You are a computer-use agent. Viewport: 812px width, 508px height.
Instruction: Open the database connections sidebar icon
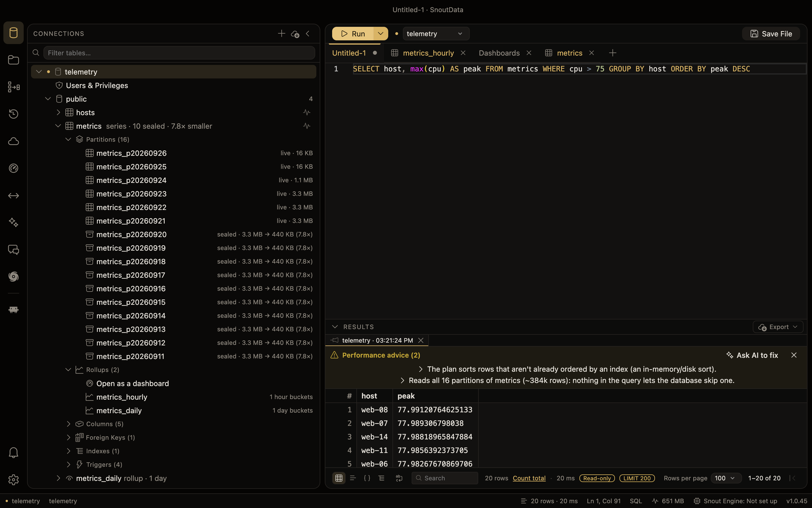click(x=14, y=32)
